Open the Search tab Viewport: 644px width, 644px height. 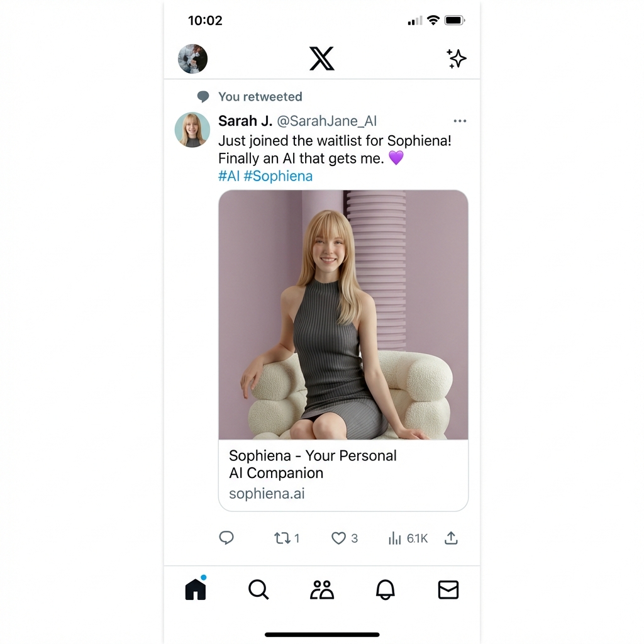point(258,590)
